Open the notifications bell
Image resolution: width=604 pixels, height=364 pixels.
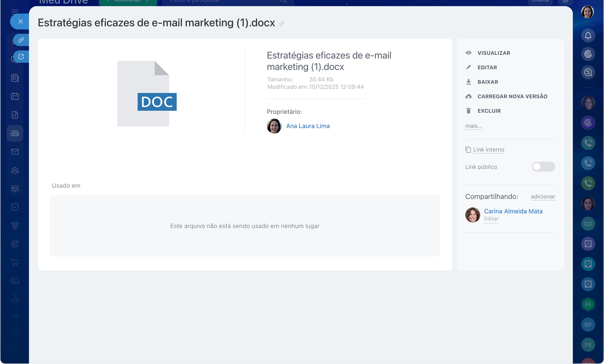(x=588, y=36)
